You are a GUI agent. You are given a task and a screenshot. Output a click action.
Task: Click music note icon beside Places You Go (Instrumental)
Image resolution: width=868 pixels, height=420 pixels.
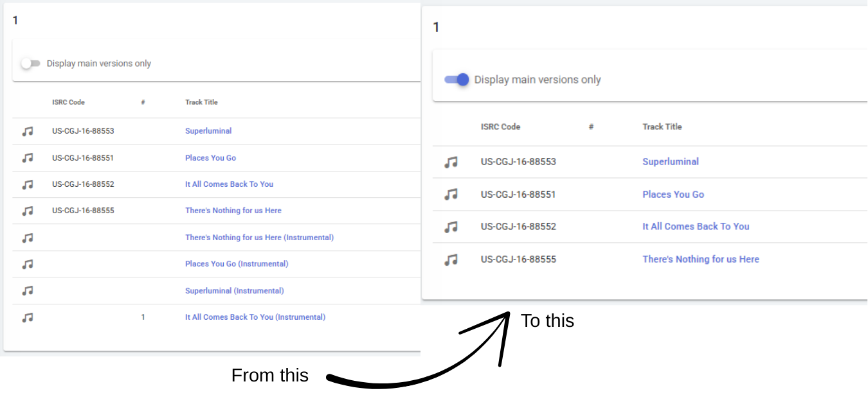click(27, 264)
